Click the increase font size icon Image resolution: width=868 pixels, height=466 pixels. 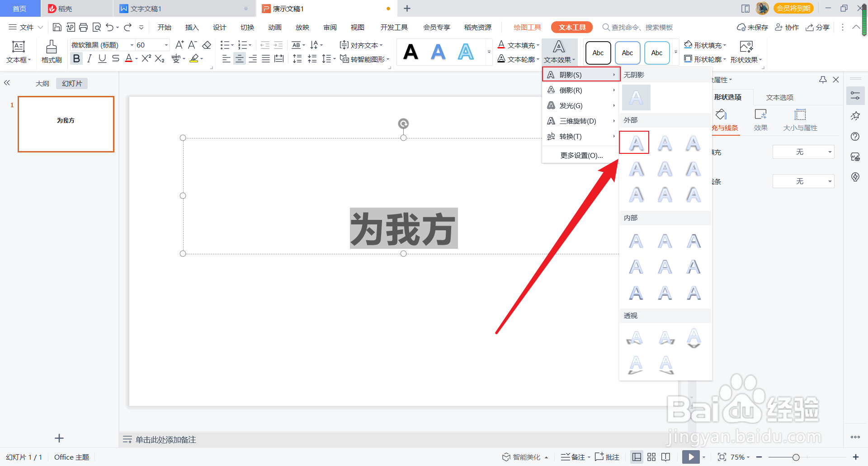click(x=179, y=45)
